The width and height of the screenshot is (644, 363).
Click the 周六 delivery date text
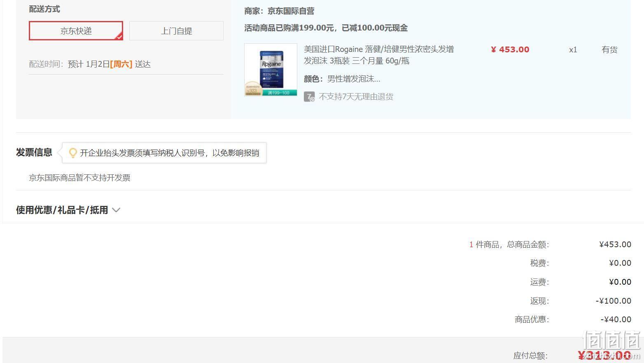pos(121,64)
